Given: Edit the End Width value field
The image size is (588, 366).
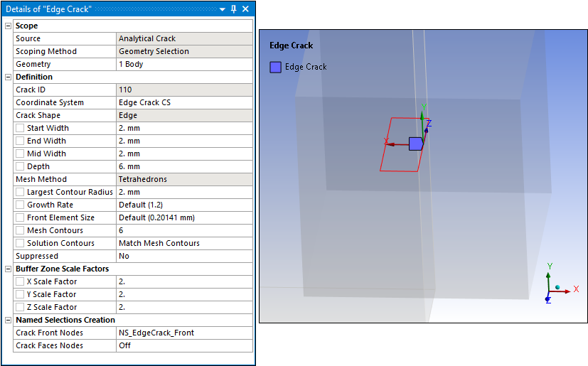Looking at the screenshot, I should click(184, 141).
